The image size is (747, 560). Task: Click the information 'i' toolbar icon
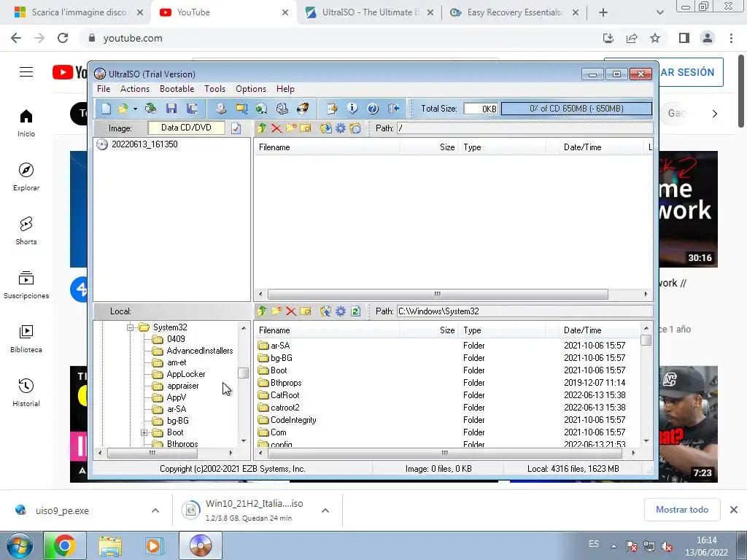pyautogui.click(x=352, y=109)
